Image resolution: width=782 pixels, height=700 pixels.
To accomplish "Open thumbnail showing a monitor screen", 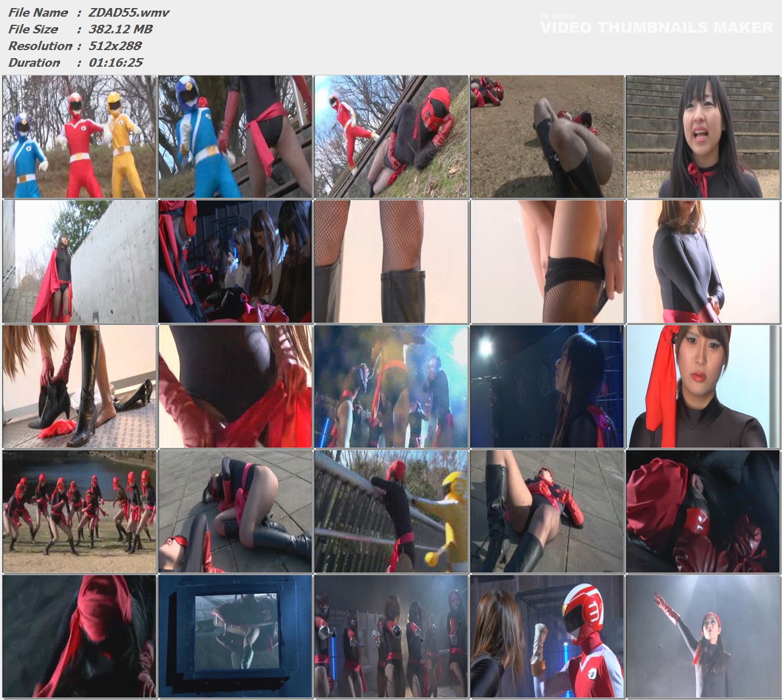I will pos(235,636).
